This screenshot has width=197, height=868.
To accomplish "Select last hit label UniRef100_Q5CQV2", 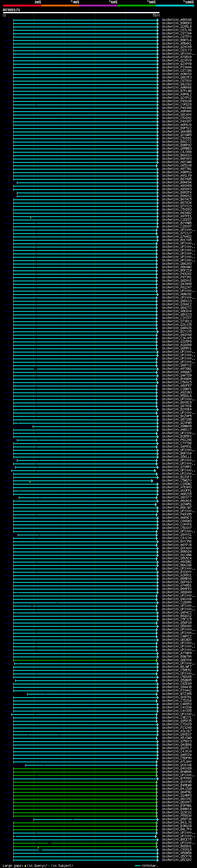I will pos(176,860).
